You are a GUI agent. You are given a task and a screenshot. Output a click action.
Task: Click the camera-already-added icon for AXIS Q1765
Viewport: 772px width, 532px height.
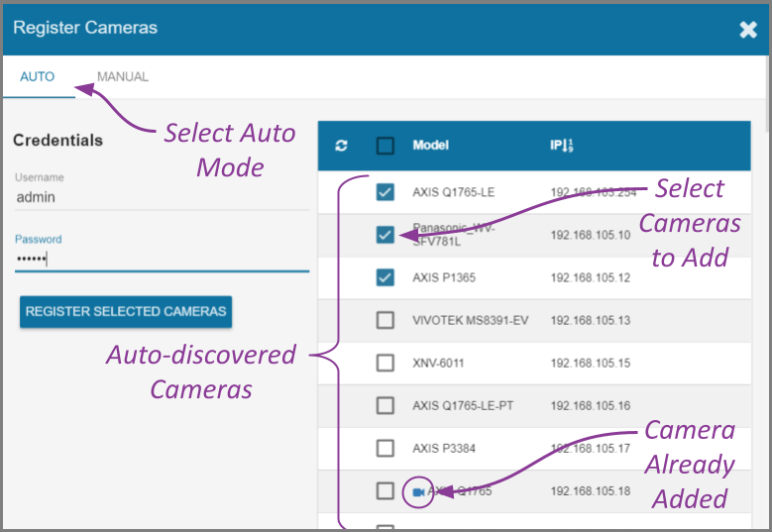pos(419,491)
